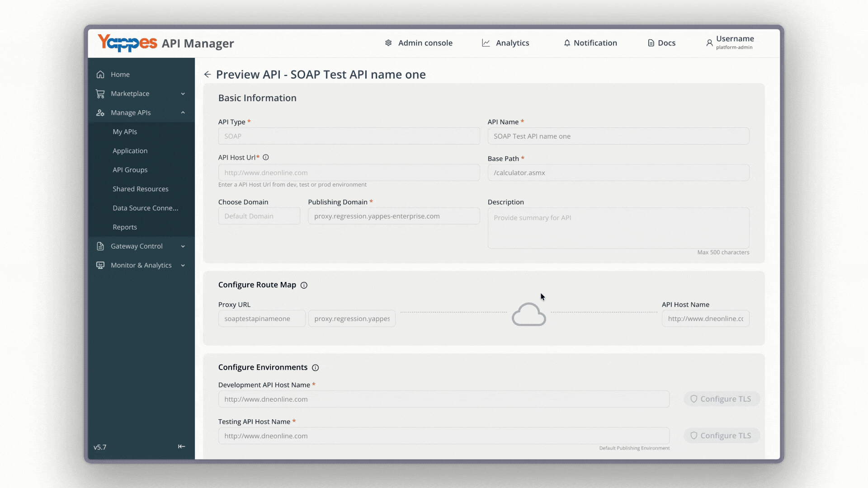Click the Configure Route Map info icon
The image size is (868, 488).
(x=304, y=285)
